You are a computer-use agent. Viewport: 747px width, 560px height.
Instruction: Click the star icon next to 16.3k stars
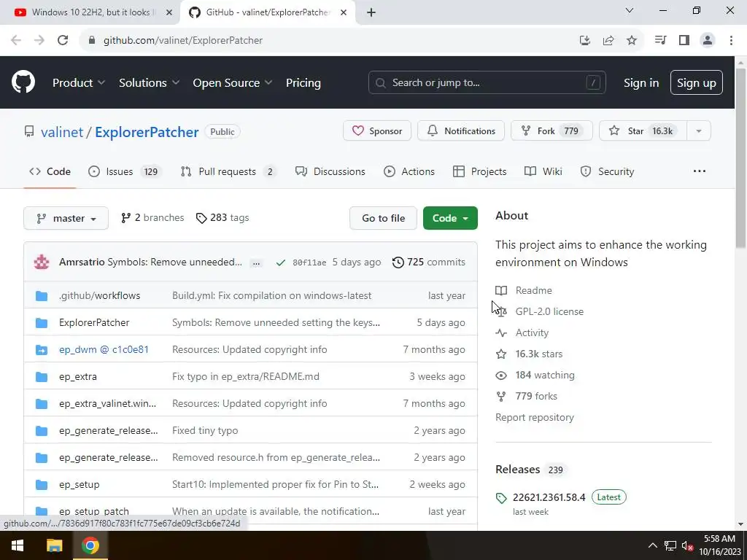501,354
